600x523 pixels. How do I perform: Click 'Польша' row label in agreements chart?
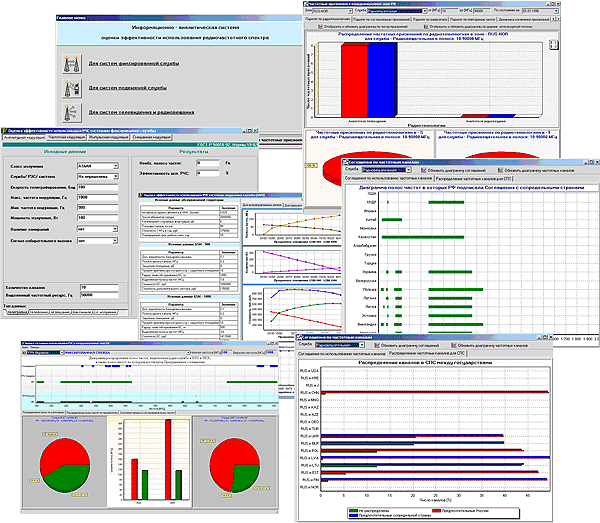[369, 290]
